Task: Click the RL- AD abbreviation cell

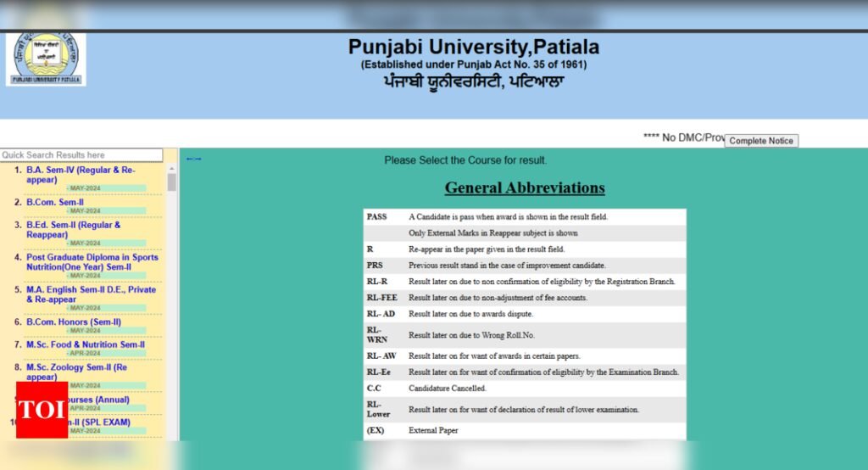Action: [x=381, y=314]
